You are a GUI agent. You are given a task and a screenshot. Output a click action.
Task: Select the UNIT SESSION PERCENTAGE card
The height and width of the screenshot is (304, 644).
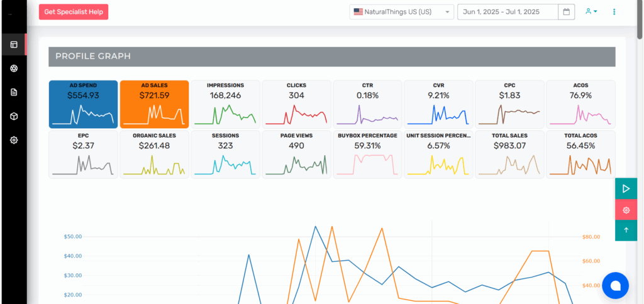(x=438, y=155)
